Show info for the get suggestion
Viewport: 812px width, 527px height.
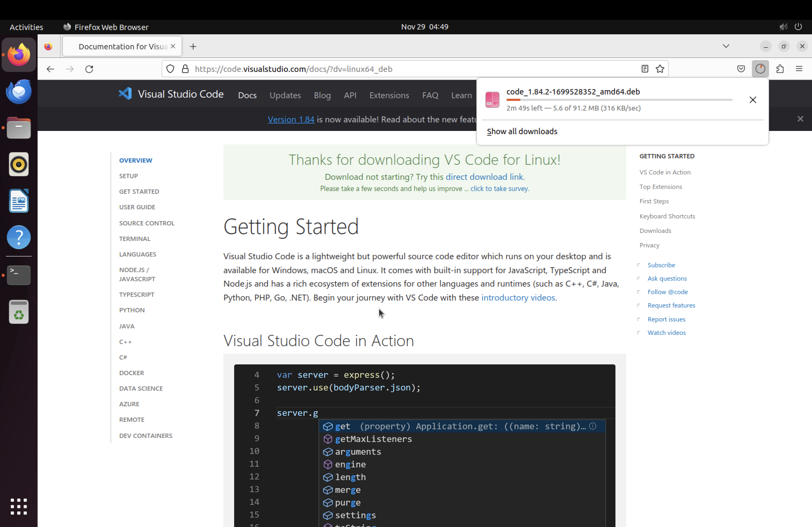(x=593, y=426)
